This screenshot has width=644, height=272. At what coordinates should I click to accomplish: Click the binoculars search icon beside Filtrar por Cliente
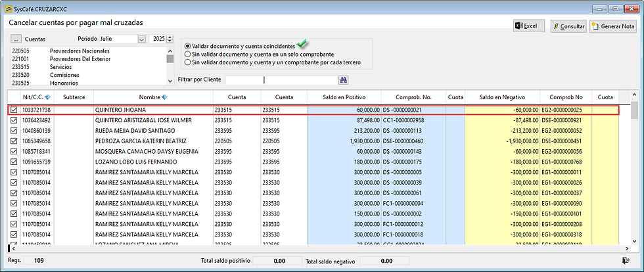coord(343,79)
